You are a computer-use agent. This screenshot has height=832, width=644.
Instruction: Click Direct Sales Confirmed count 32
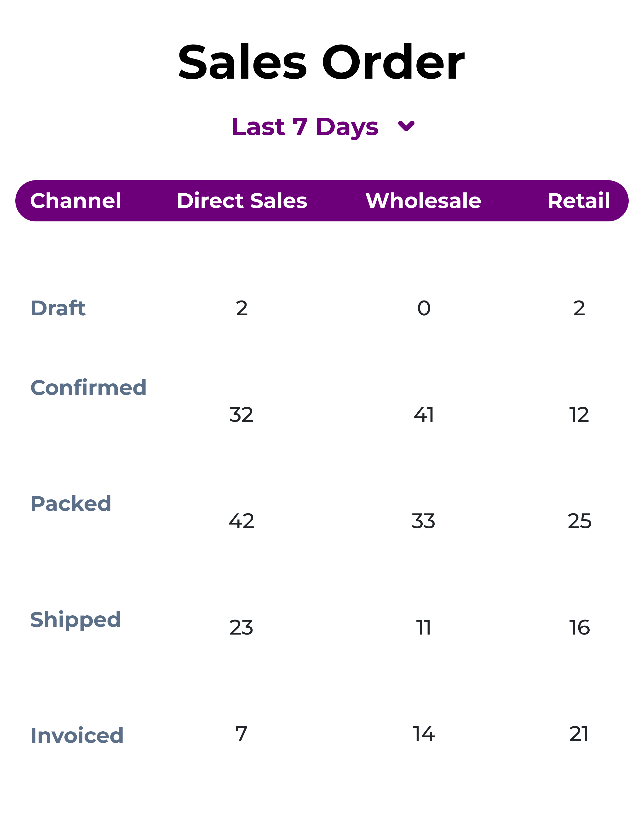pos(241,415)
